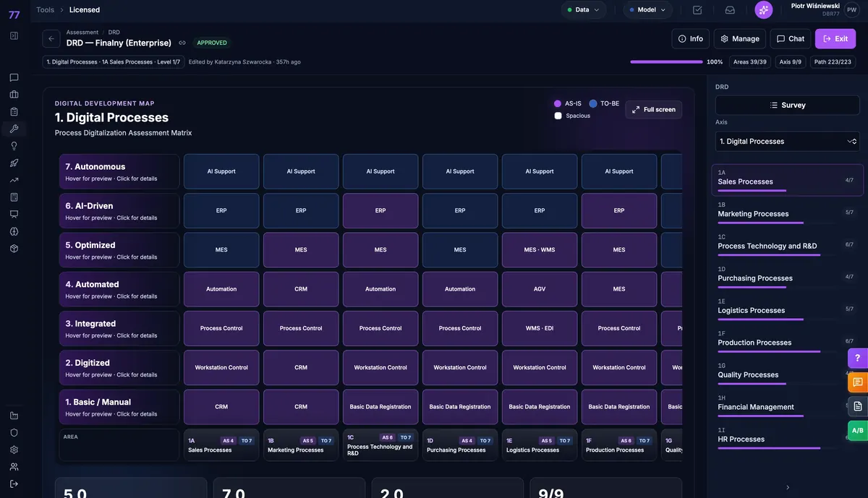Click the green A/B side tab
Image resolution: width=868 pixels, height=498 pixels.
click(858, 430)
